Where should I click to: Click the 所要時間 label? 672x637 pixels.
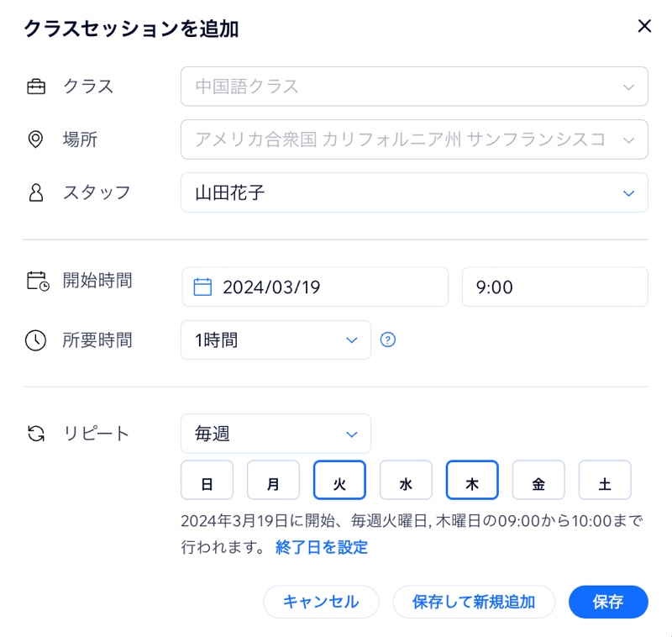pos(97,340)
